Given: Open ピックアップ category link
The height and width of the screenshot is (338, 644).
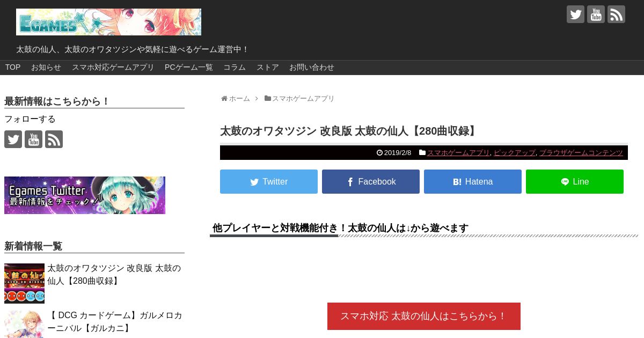Looking at the screenshot, I should click(515, 153).
